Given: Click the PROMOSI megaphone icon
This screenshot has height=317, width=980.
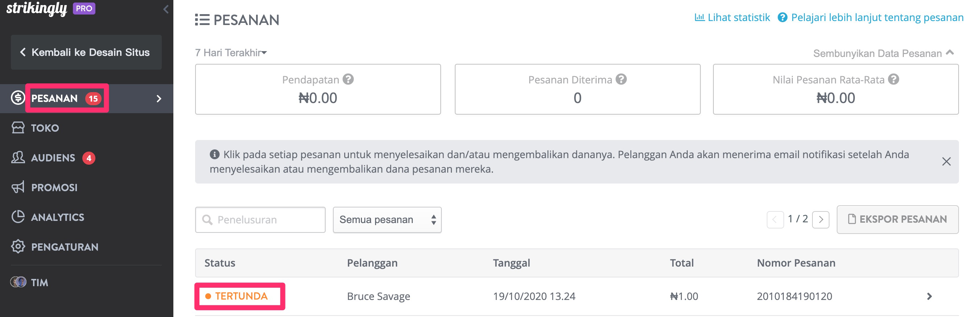Looking at the screenshot, I should [x=18, y=187].
